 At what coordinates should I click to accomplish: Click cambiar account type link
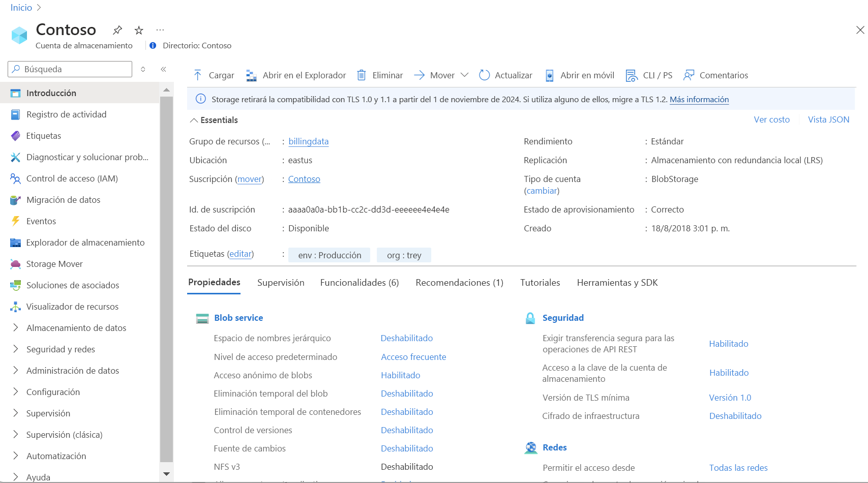[542, 191]
